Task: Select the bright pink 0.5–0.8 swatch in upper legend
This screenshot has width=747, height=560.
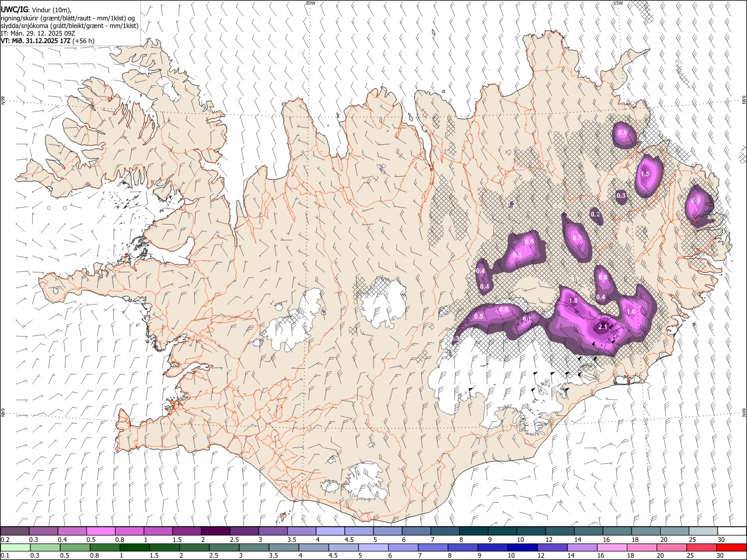Action: [101, 531]
